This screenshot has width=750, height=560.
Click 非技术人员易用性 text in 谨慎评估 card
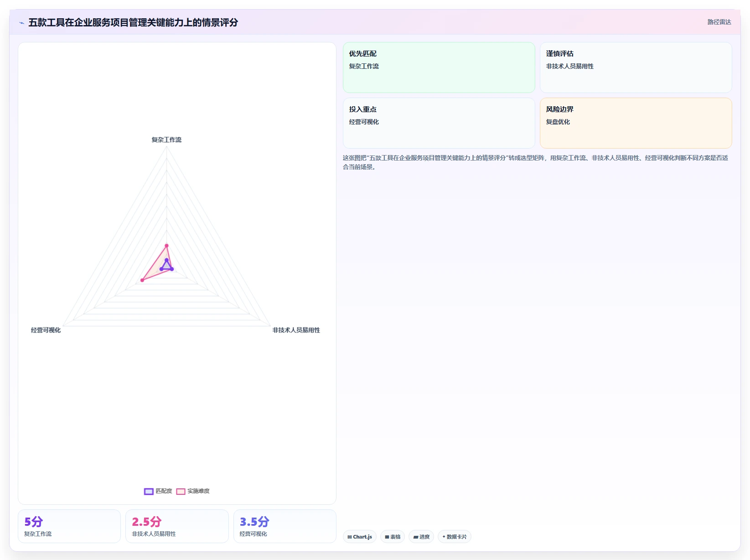point(570,66)
